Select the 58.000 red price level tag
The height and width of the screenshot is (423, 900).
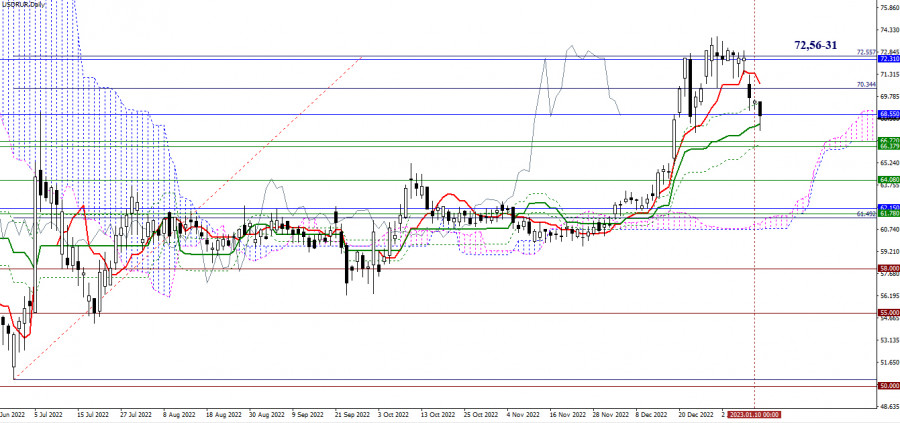(x=888, y=269)
